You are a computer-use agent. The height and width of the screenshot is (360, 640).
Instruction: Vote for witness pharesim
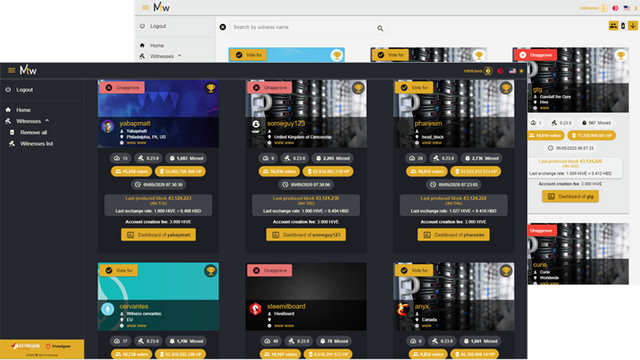[x=414, y=87]
